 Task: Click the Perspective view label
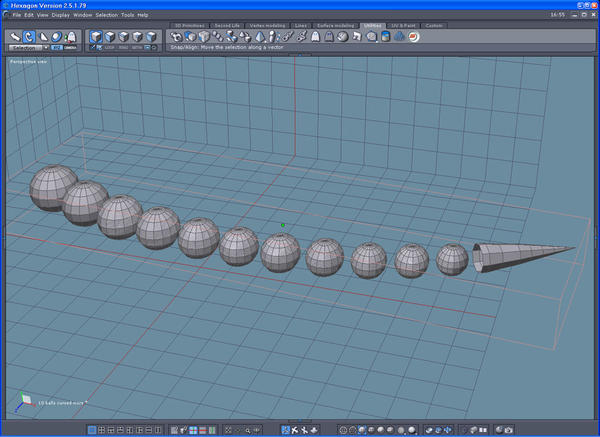(29, 62)
